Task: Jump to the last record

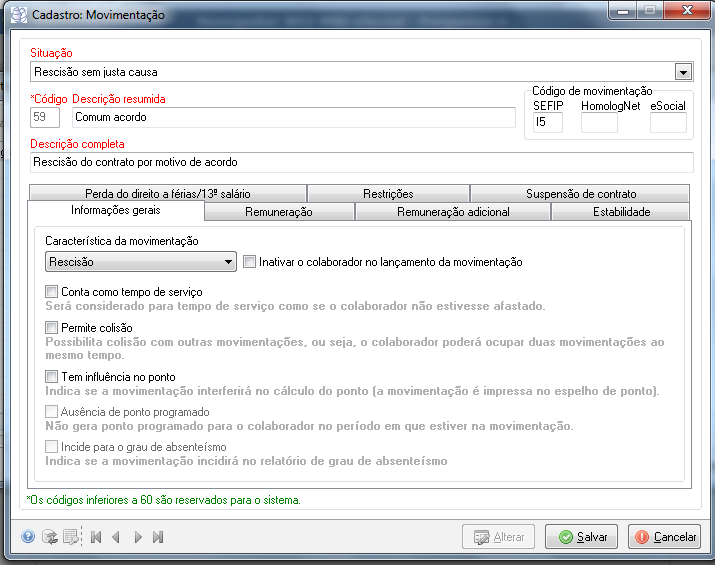Action: (158, 537)
